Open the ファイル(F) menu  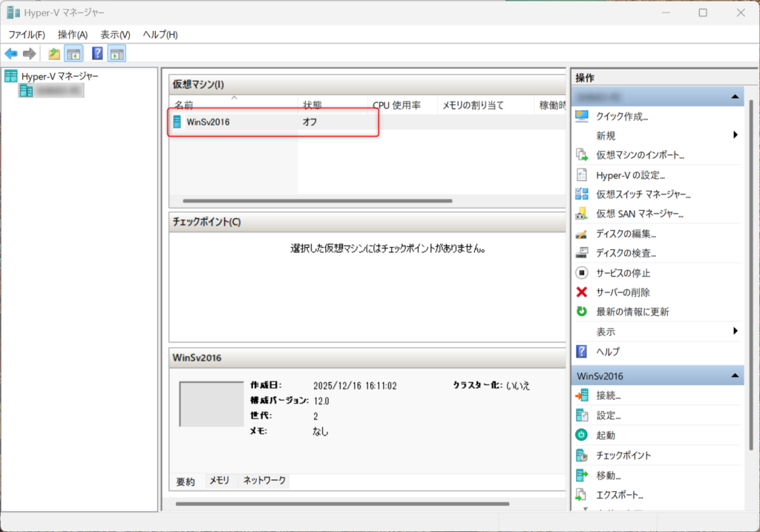click(x=27, y=35)
